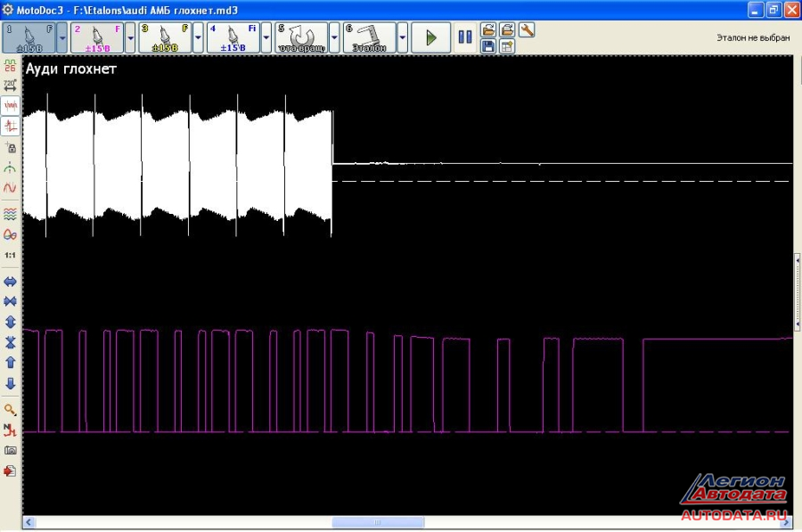Image resolution: width=802 pixels, height=532 pixels.
Task: Open channel 4 settings dropdown arrow
Action: 266,37
